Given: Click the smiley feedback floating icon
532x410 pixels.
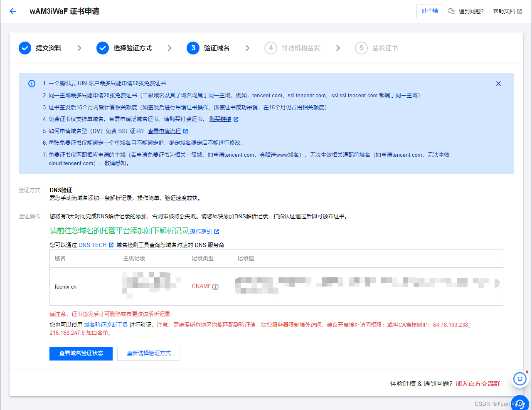Looking at the screenshot, I should click(x=520, y=379).
